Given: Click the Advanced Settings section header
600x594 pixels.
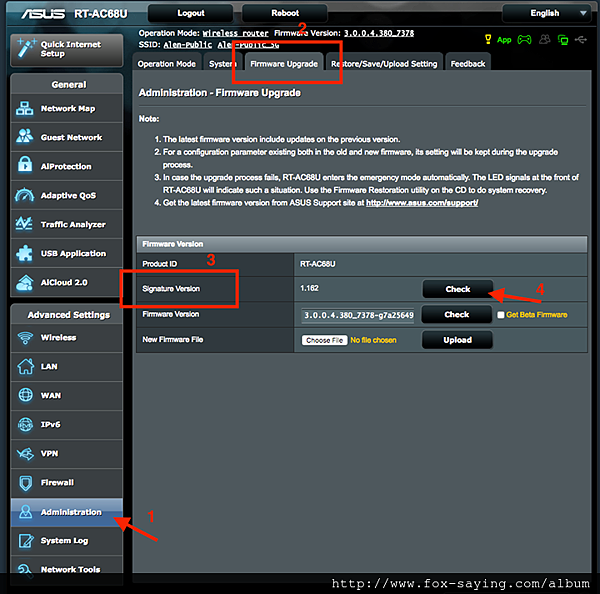Looking at the screenshot, I should (68, 315).
